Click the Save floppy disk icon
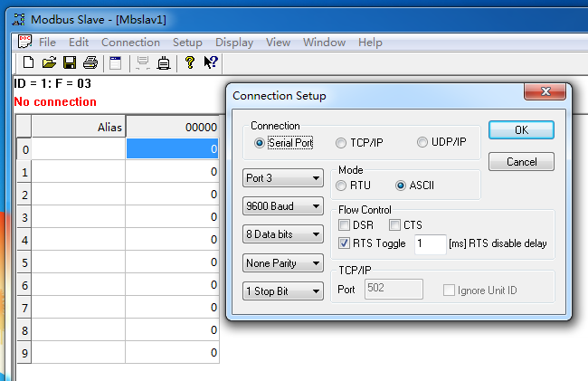 [x=70, y=62]
